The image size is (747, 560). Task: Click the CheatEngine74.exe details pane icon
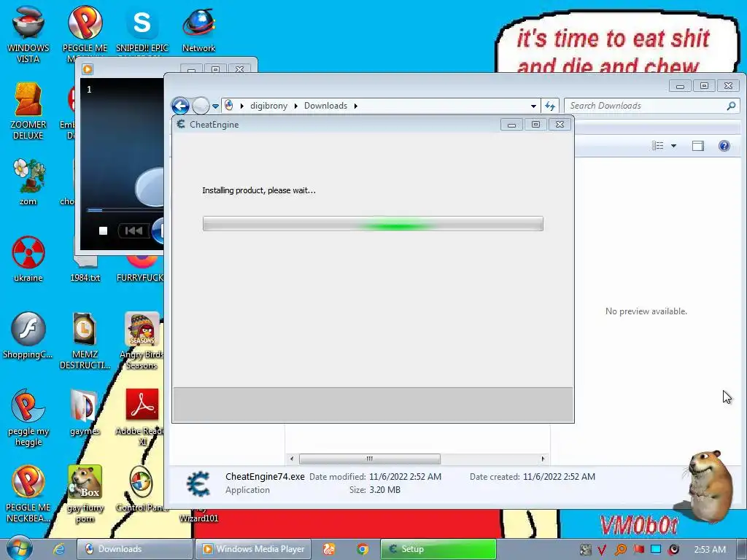(x=198, y=483)
